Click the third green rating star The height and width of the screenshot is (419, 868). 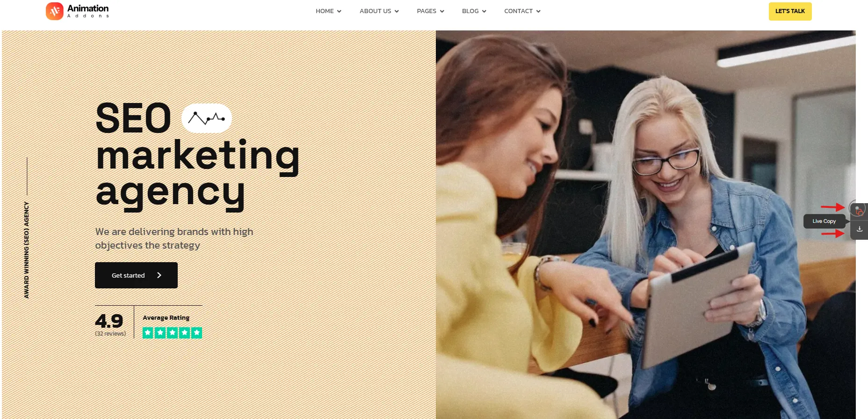pos(173,332)
